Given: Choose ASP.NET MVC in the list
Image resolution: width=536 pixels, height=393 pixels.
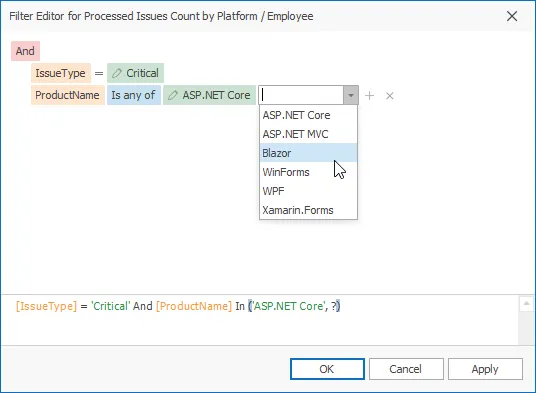Looking at the screenshot, I should (x=308, y=134).
